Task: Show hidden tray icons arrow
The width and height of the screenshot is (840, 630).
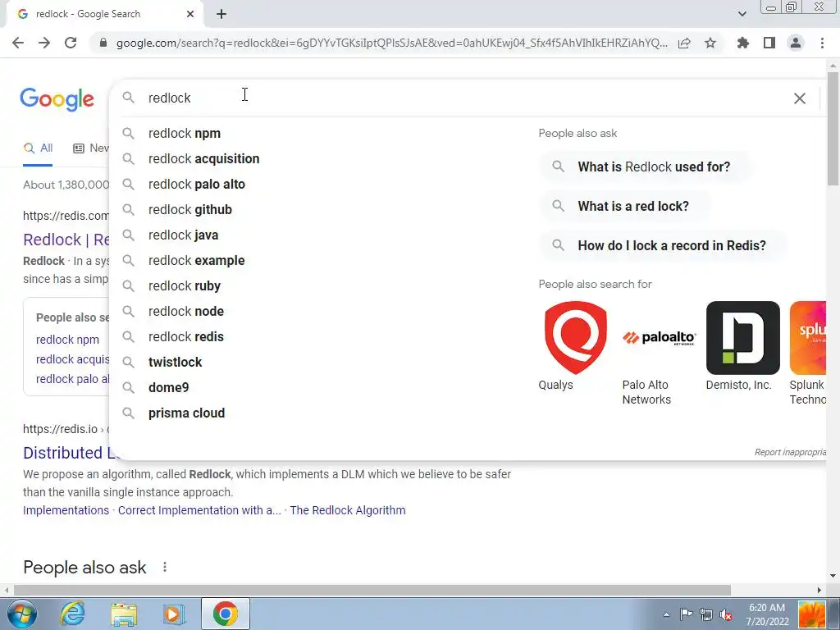Action: (666, 614)
